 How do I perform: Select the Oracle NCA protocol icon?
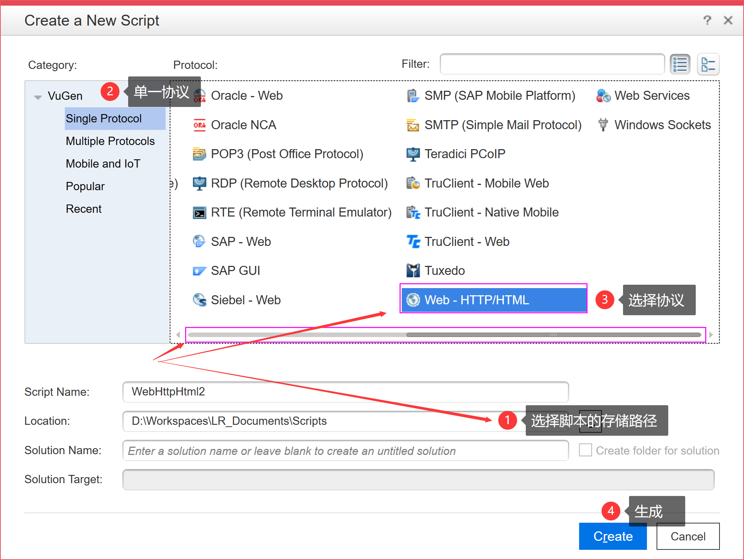coord(199,125)
